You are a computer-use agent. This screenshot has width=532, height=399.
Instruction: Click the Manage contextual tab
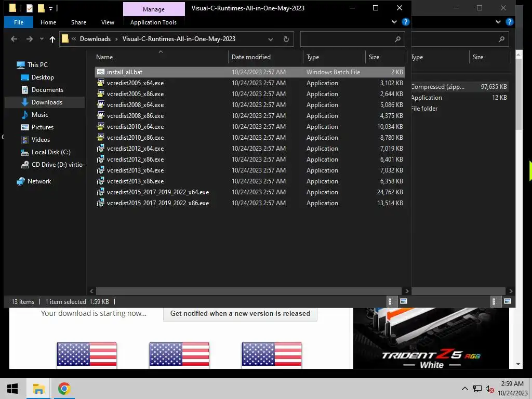(154, 9)
